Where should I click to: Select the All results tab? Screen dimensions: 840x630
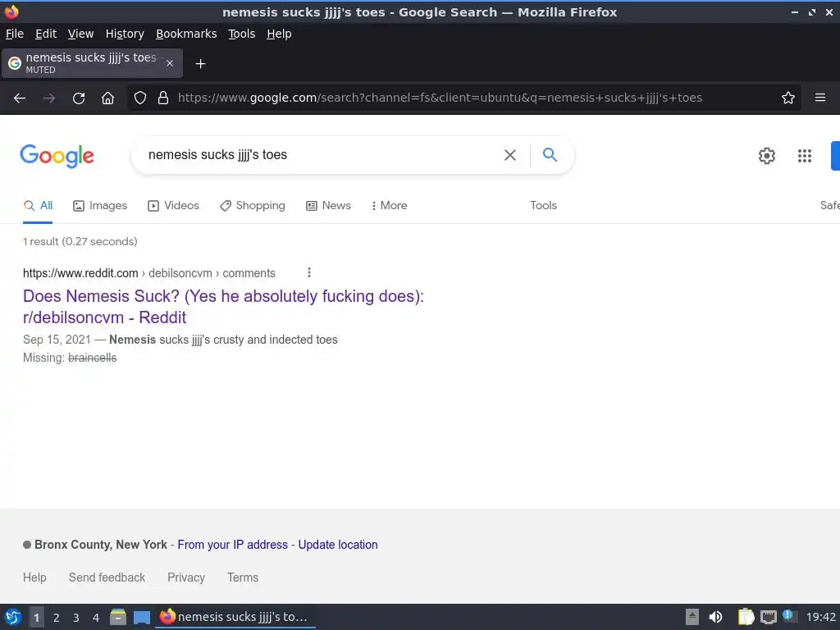(x=38, y=206)
